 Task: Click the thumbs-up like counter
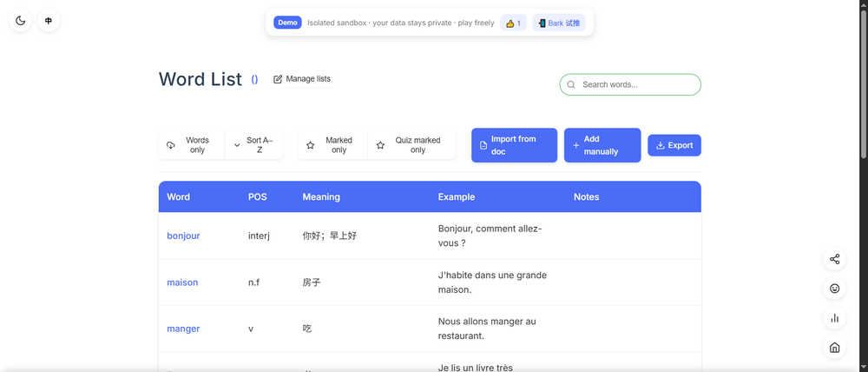tap(513, 23)
